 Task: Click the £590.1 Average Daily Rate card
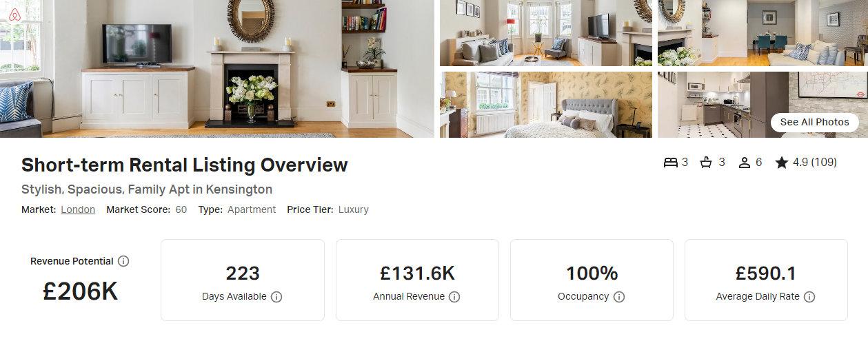(766, 280)
